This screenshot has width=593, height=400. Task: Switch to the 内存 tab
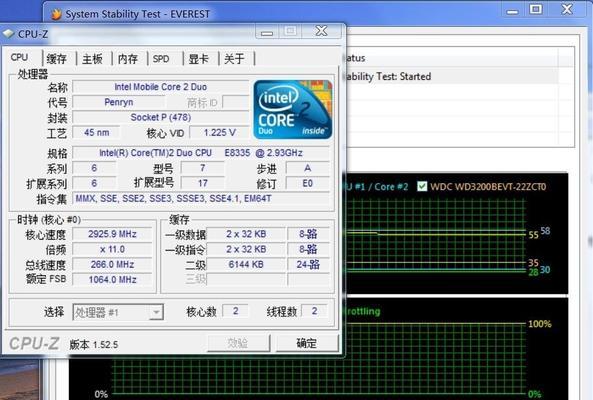128,59
